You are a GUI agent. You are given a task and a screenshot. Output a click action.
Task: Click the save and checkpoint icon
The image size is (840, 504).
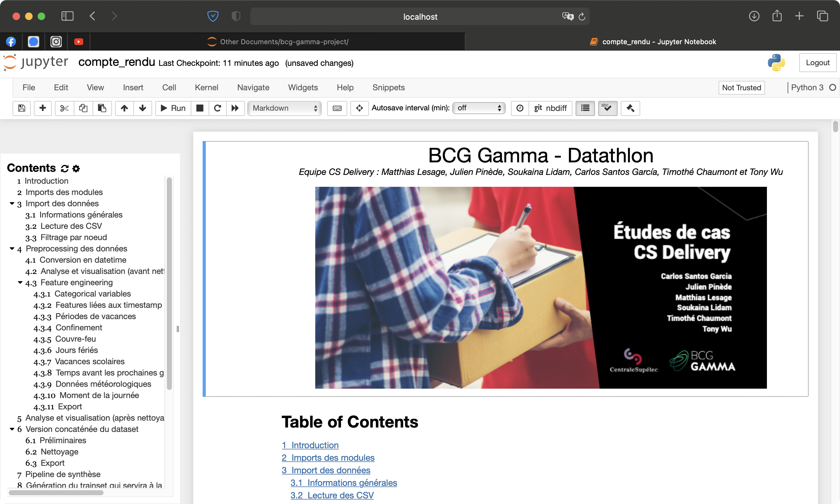pyautogui.click(x=21, y=108)
